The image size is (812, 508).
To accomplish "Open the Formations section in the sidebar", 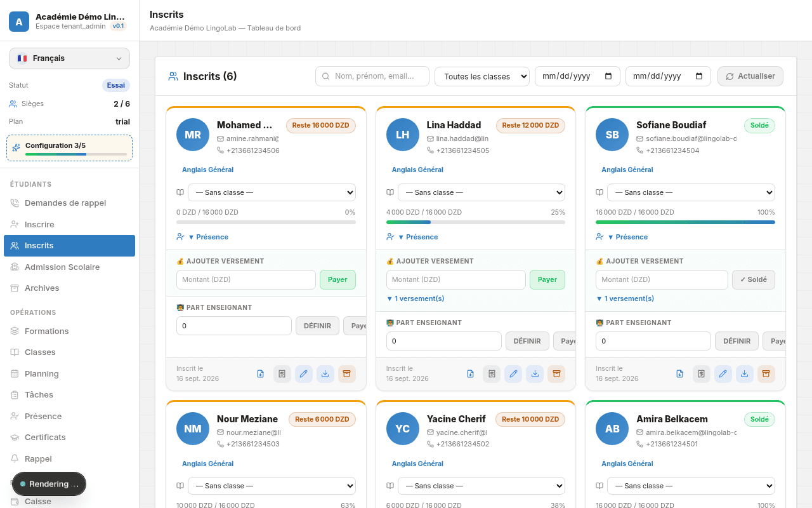I will (70, 331).
